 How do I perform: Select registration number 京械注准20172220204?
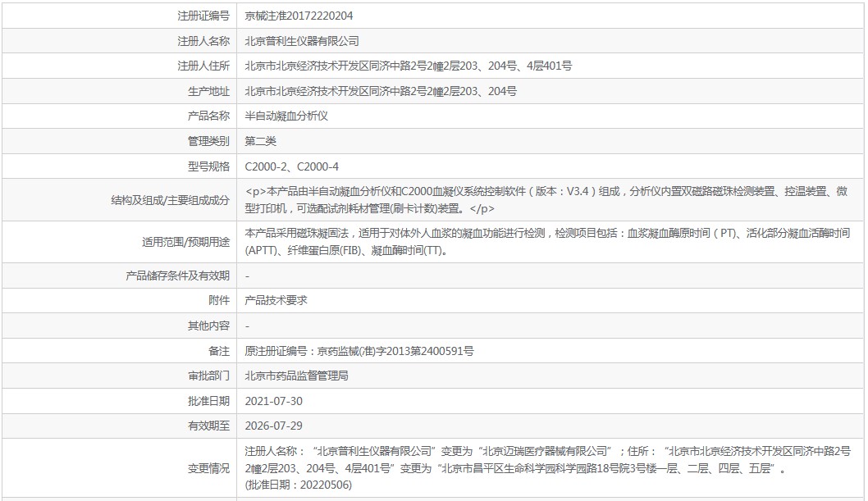pos(299,16)
